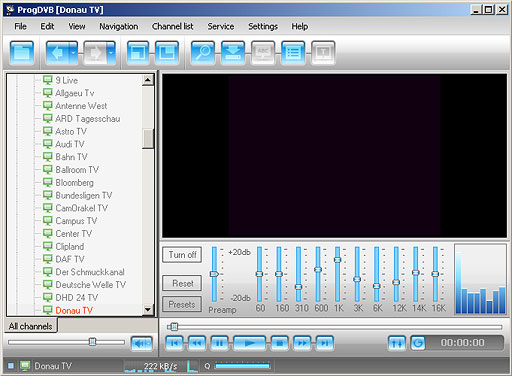Open the back arrow's dropdown list
This screenshot has width=512, height=376.
tap(74, 53)
